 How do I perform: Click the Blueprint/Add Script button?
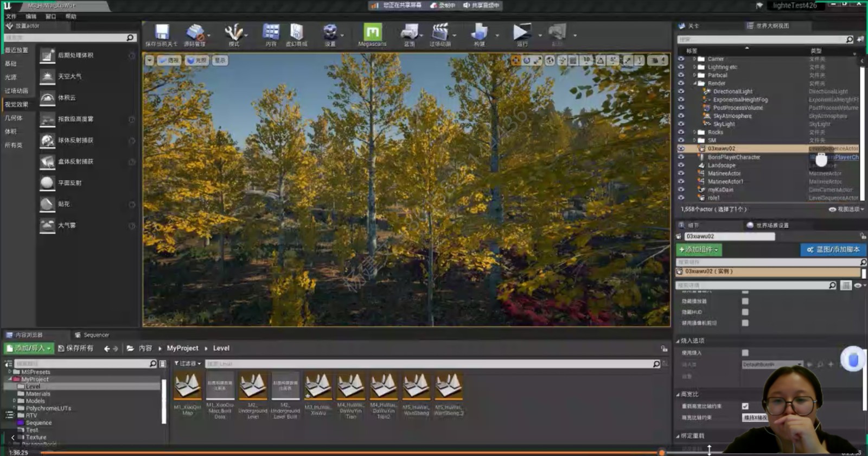point(833,250)
